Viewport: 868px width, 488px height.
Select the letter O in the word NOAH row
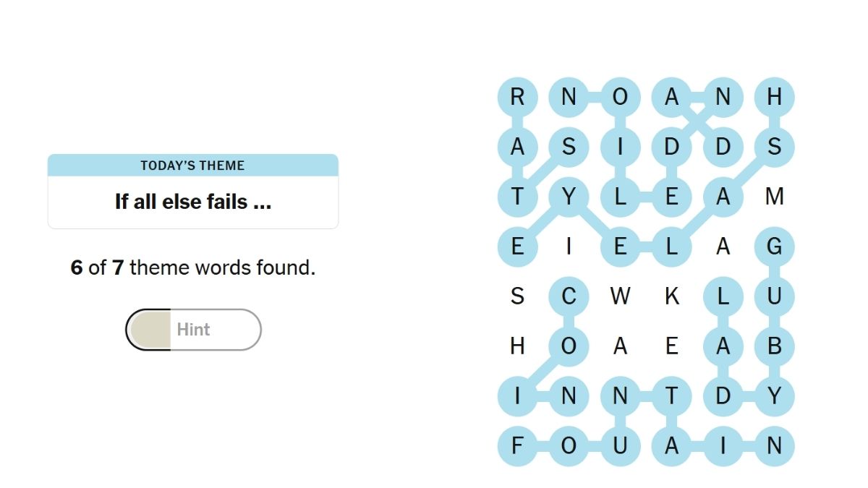[x=620, y=96]
